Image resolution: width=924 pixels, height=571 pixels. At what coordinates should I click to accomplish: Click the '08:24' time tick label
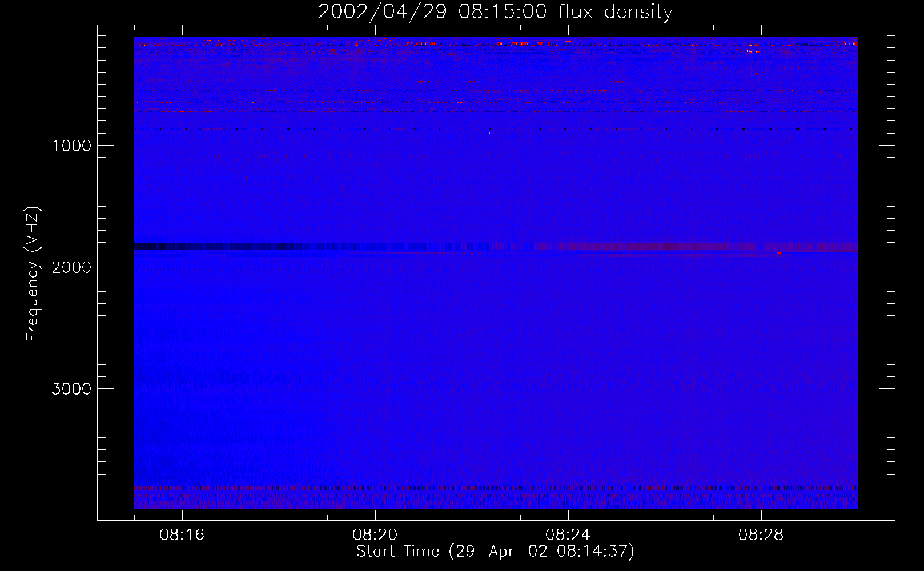(568, 535)
